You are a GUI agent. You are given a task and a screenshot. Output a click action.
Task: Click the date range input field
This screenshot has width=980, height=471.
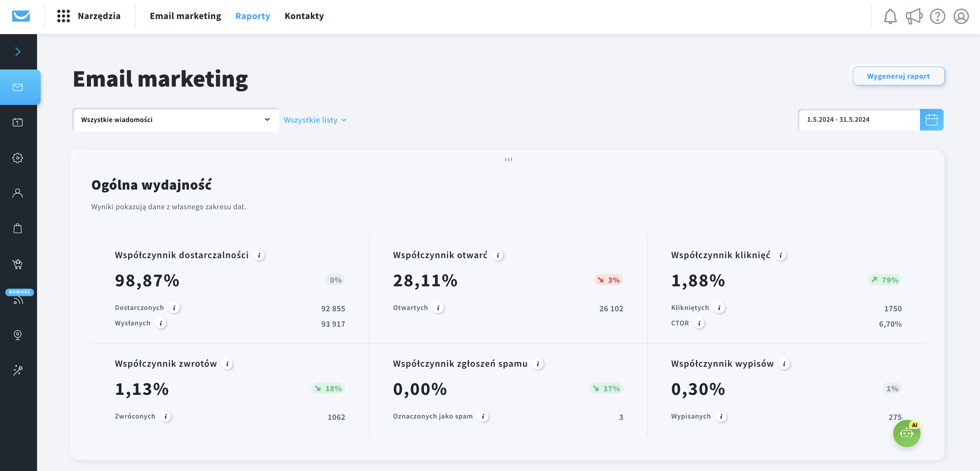pos(859,119)
